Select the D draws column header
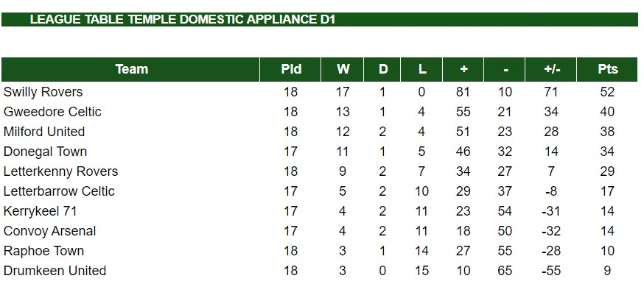 382,69
